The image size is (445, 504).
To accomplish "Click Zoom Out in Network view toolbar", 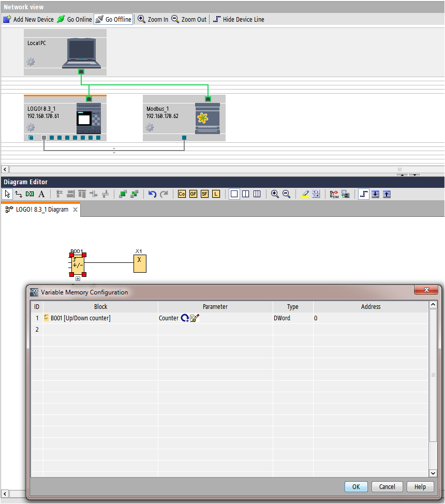I will (189, 19).
